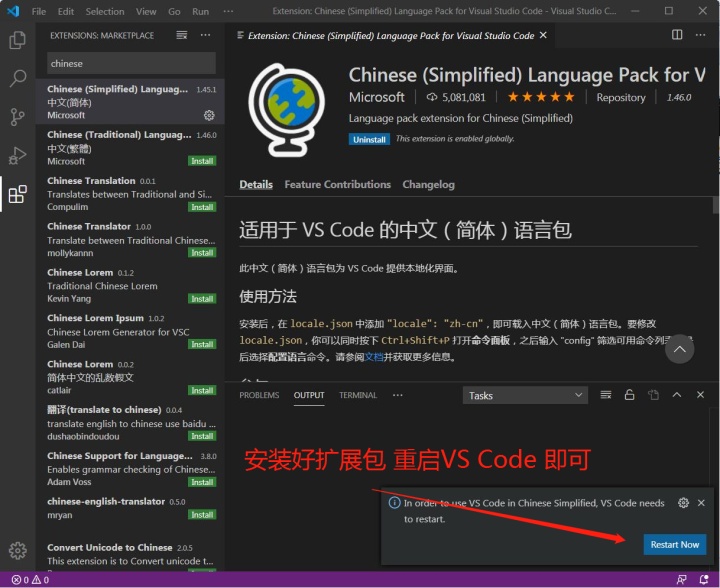Open the Repository link
The image size is (720, 588).
pos(621,98)
